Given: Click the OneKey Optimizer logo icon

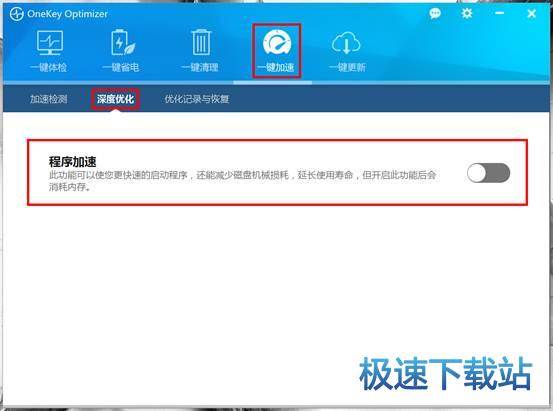Looking at the screenshot, I should (17, 14).
